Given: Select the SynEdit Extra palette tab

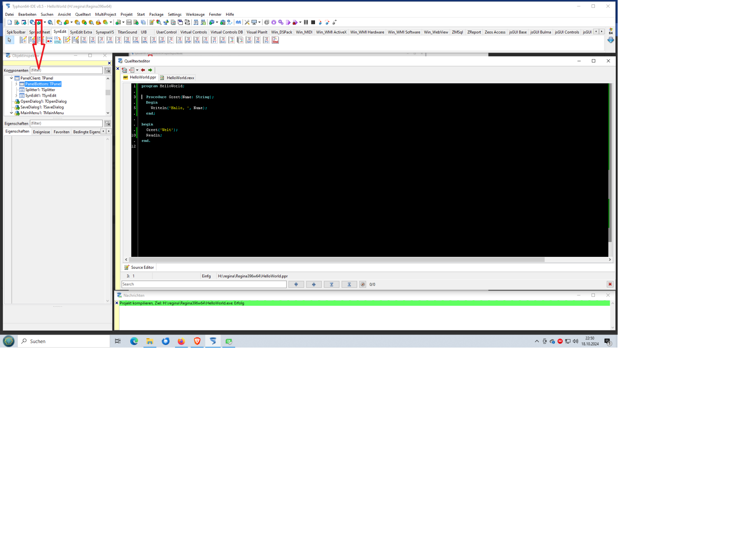Looking at the screenshot, I should (81, 32).
